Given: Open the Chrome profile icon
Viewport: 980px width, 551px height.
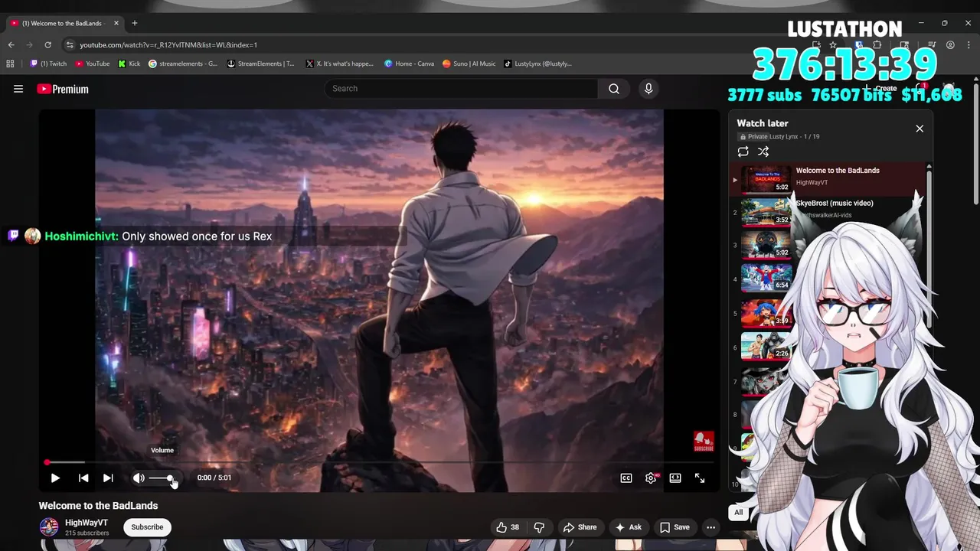Looking at the screenshot, I should (x=950, y=45).
